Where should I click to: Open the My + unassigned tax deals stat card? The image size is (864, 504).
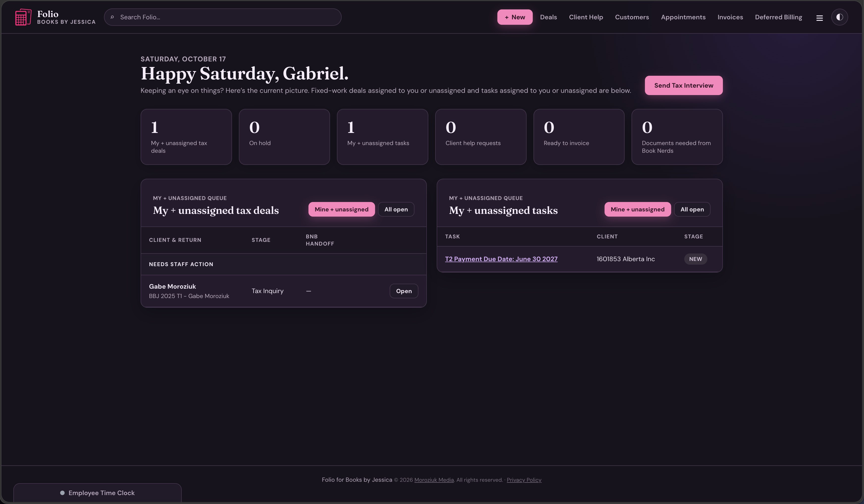point(186,137)
